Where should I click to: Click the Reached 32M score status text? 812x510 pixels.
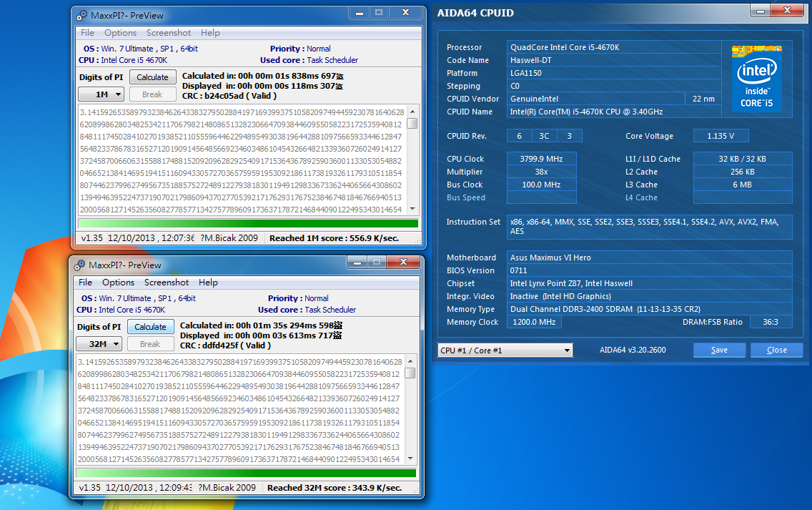pos(335,488)
